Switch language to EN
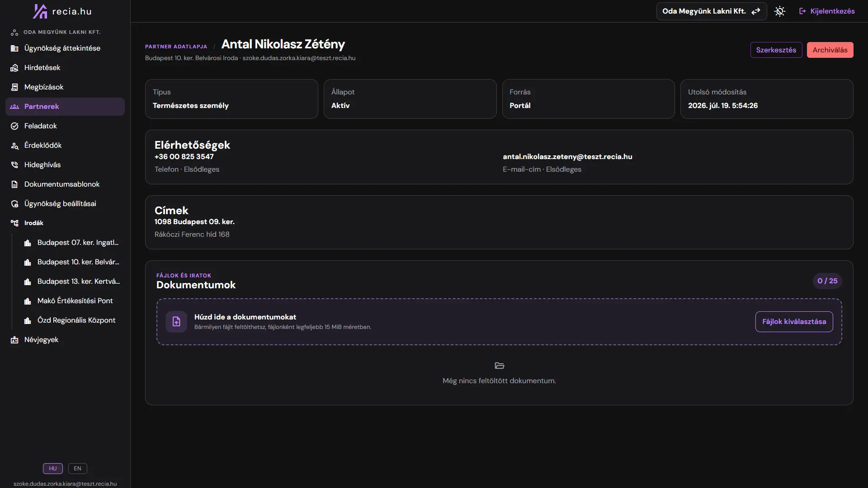Image resolution: width=868 pixels, height=488 pixels. [78, 469]
